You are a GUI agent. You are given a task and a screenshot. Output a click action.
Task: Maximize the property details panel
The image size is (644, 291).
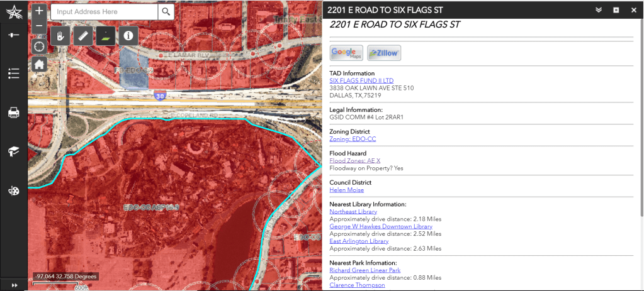pos(616,9)
